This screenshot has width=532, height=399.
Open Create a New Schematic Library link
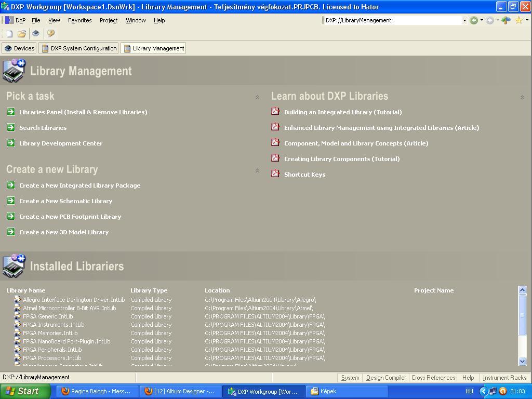[x=65, y=201]
